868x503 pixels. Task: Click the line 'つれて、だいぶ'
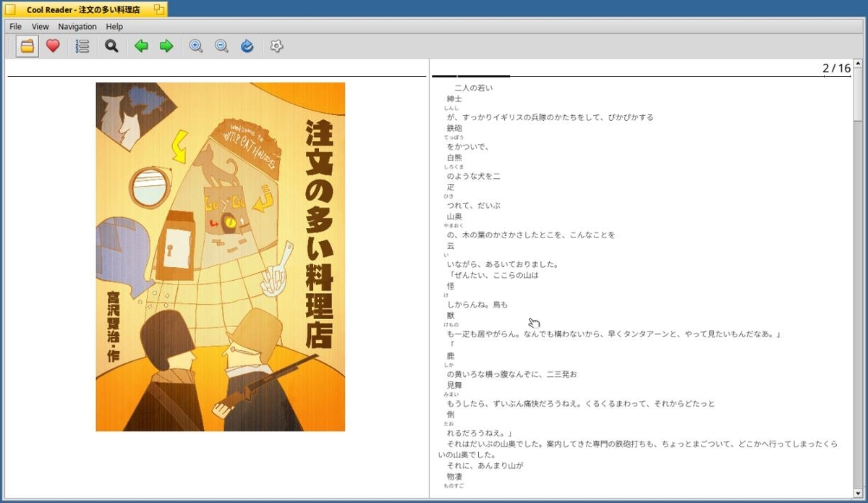click(x=474, y=206)
